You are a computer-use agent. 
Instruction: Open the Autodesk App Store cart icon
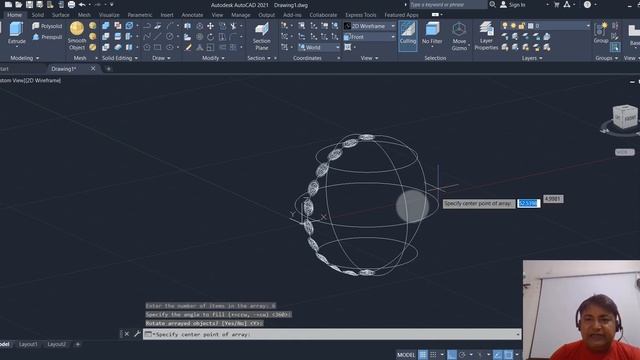pos(557,4)
